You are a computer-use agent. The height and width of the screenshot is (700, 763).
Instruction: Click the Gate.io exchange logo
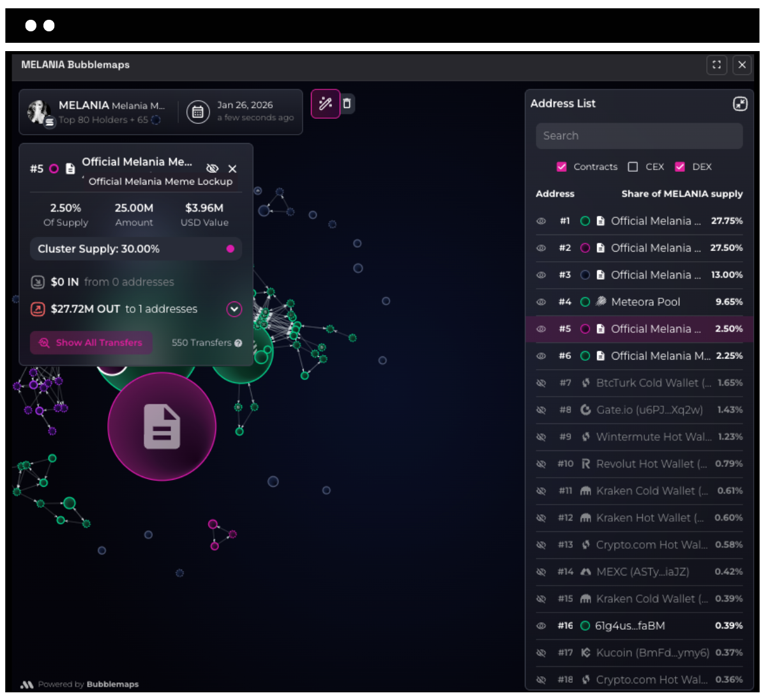click(x=585, y=410)
